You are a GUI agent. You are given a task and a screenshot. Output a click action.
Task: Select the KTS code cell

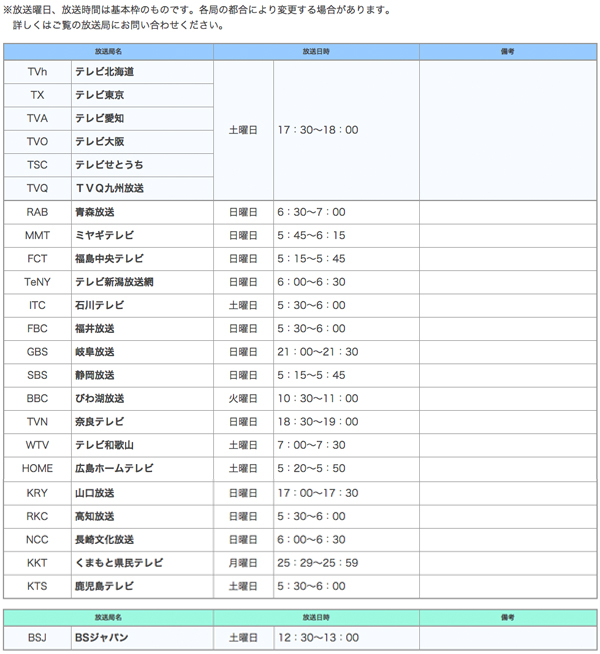[x=38, y=587]
